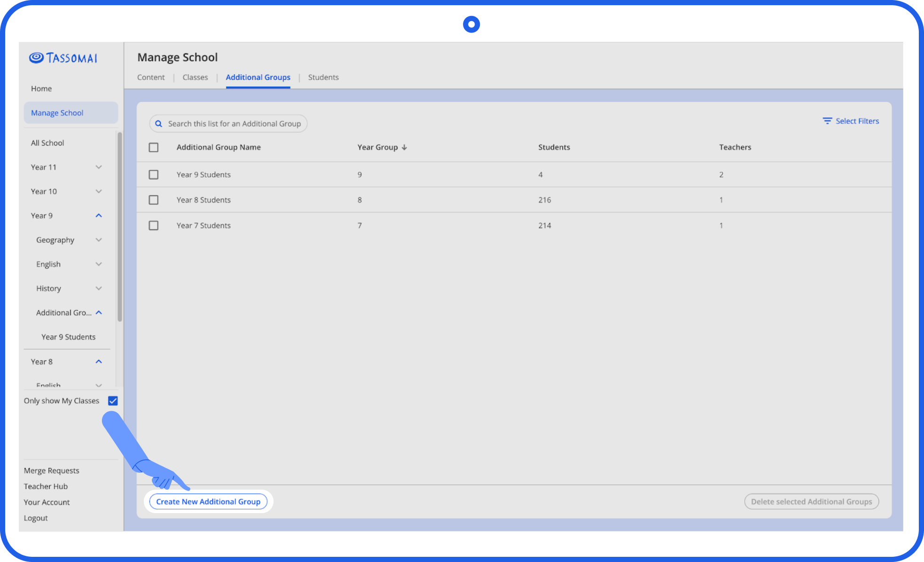Image resolution: width=924 pixels, height=562 pixels.
Task: Click Delete selected Additional Groups button
Action: 811,502
